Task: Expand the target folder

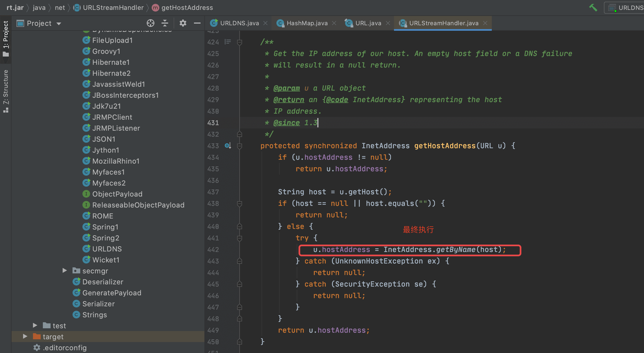Action: tap(25, 337)
